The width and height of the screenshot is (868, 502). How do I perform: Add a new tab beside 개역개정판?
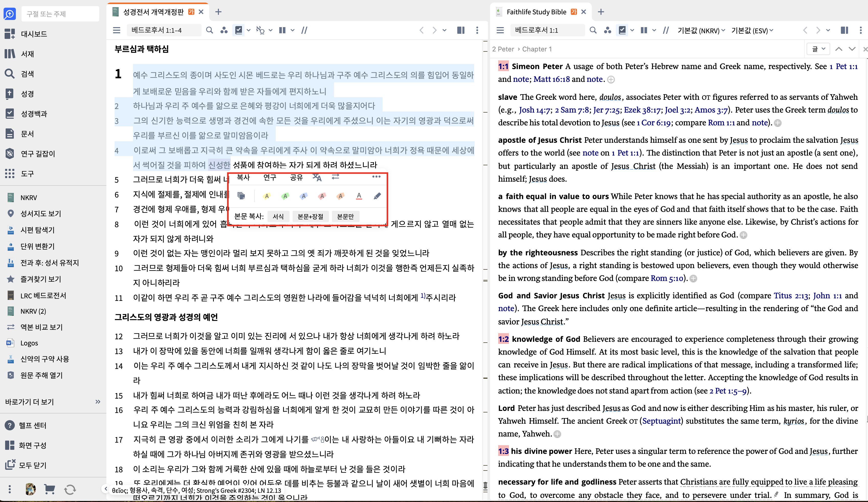click(x=218, y=12)
